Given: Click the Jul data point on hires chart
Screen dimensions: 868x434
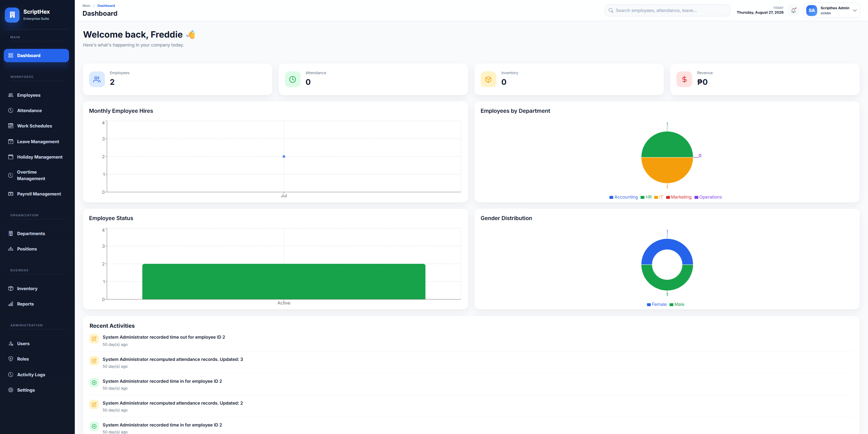Looking at the screenshot, I should 284,157.
